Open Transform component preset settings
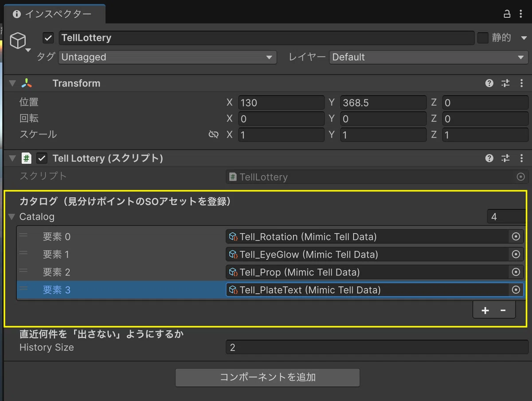532x401 pixels. 505,83
